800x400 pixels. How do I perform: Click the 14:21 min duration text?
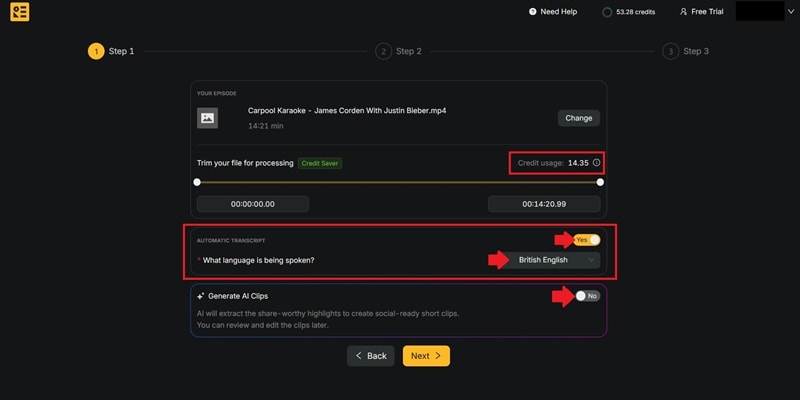266,126
